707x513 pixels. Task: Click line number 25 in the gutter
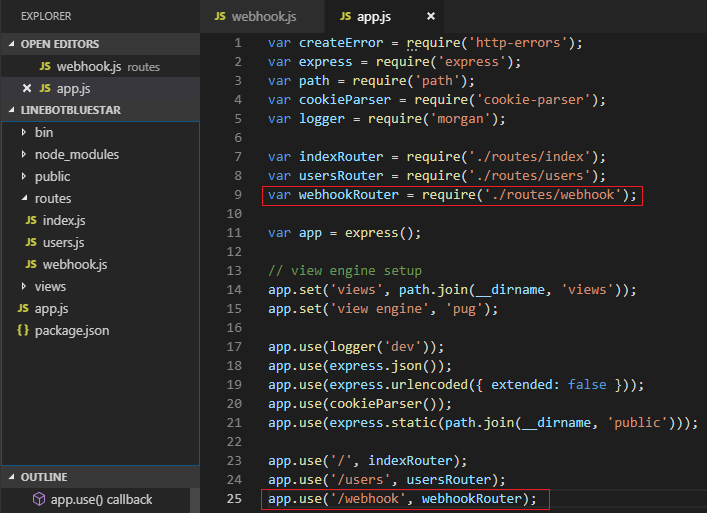(234, 499)
